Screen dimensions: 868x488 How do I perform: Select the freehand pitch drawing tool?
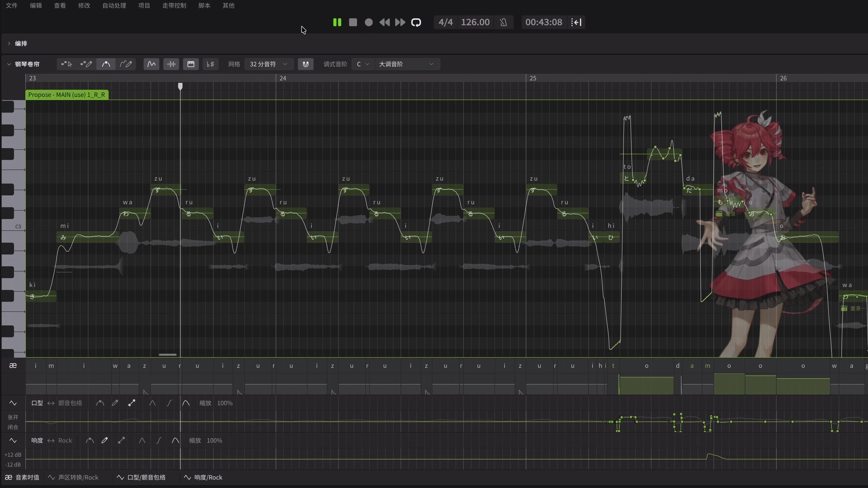point(126,64)
